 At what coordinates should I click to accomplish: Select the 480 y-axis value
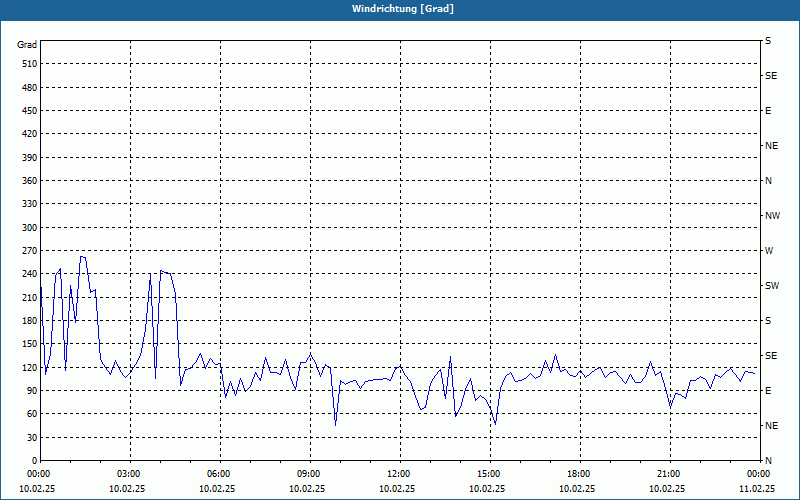pyautogui.click(x=30, y=87)
